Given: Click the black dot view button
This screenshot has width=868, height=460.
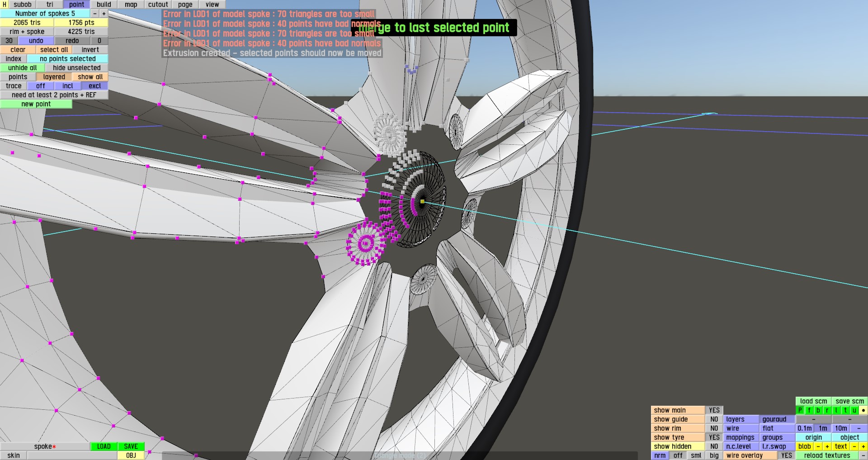Looking at the screenshot, I should tap(863, 410).
